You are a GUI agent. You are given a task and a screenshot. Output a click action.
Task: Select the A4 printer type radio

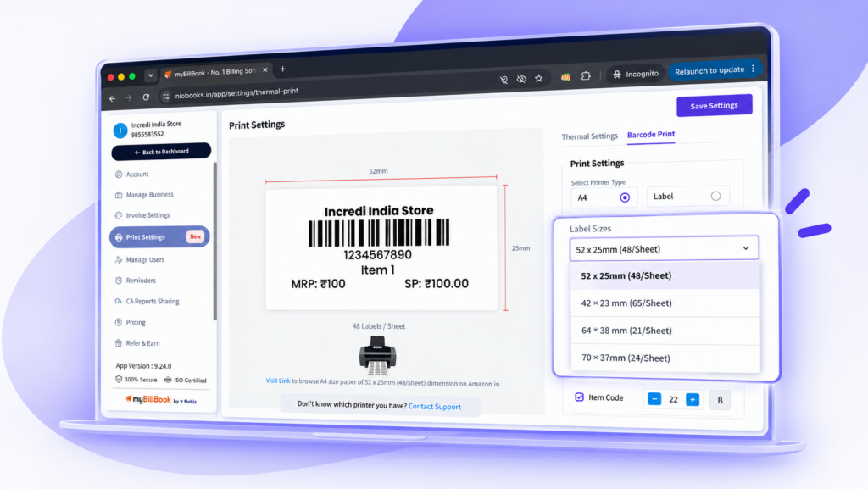tap(625, 197)
